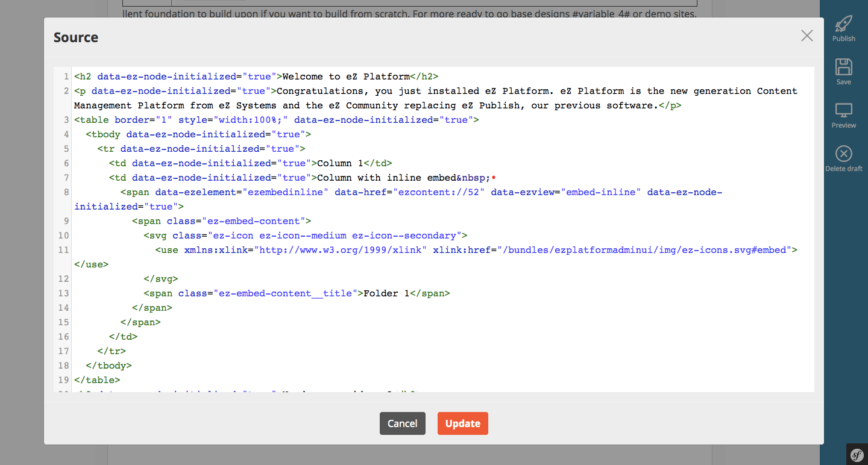868x465 pixels.
Task: Click the orange Update button
Action: pos(463,423)
